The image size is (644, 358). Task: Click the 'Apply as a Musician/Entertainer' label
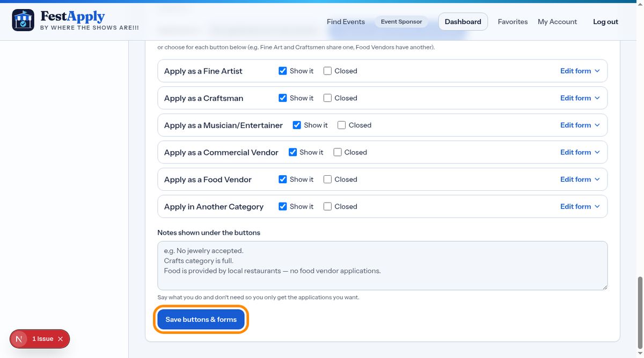pyautogui.click(x=223, y=125)
